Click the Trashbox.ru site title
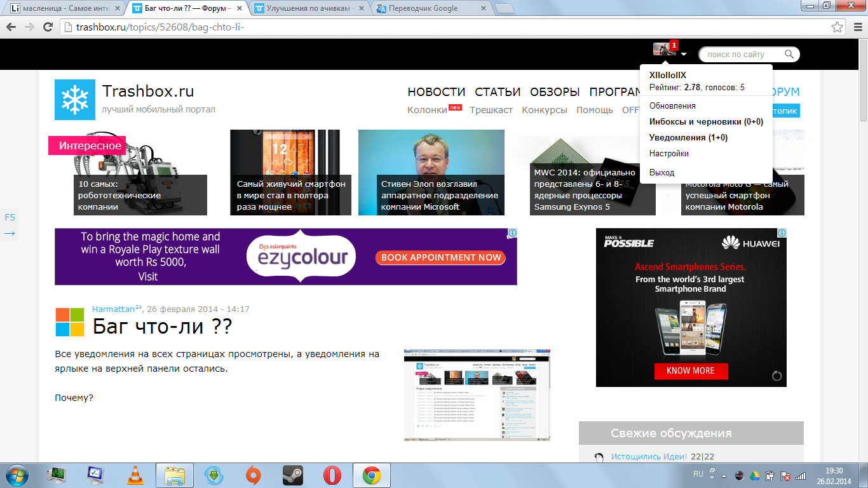The height and width of the screenshot is (488, 868). [x=148, y=91]
